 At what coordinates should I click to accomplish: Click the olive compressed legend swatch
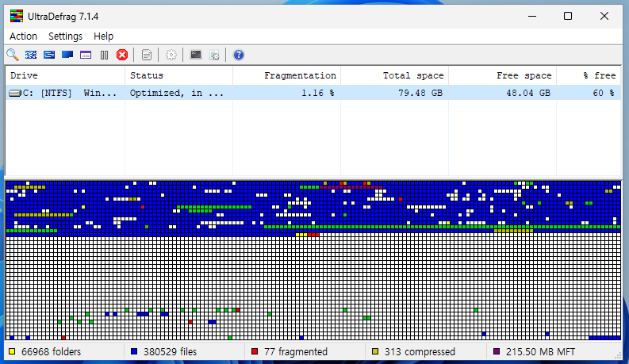coord(375,351)
